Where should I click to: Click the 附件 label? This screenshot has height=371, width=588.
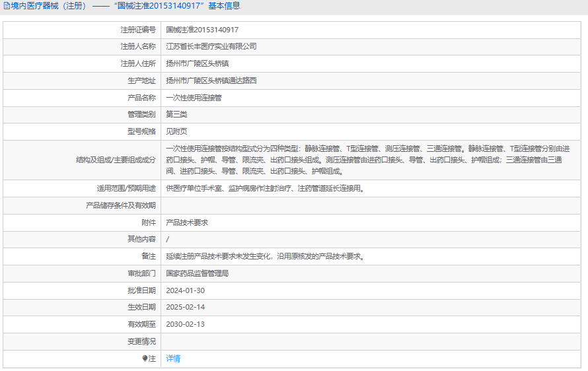pyautogui.click(x=149, y=222)
